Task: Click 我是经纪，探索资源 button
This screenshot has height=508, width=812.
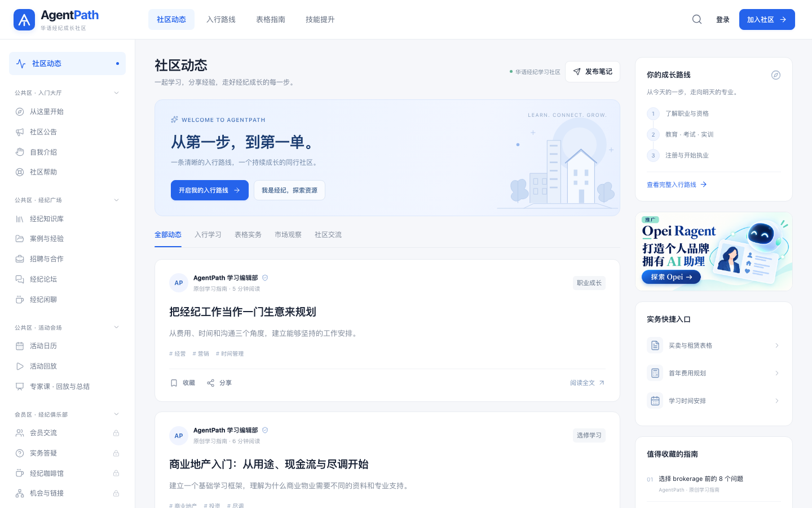Action: (289, 190)
